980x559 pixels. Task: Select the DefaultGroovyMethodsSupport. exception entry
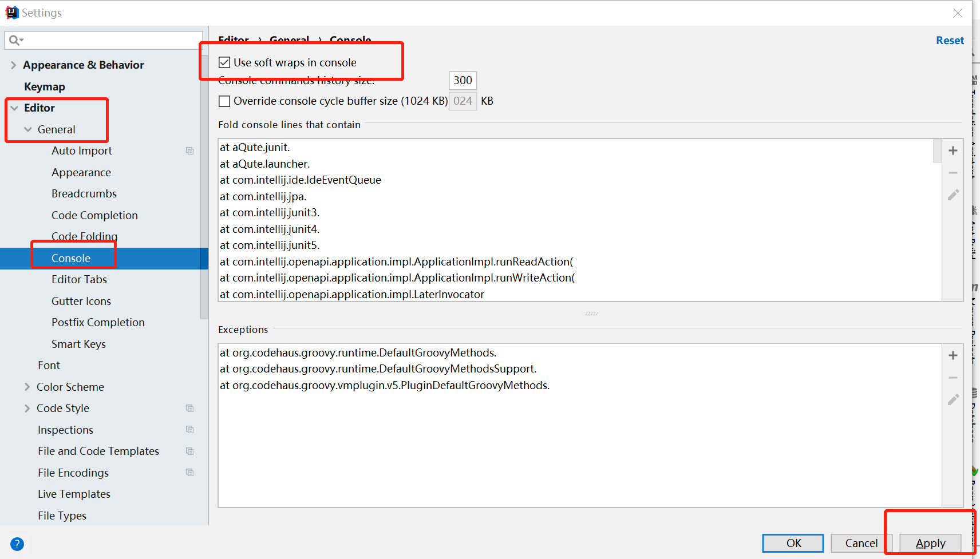click(378, 369)
